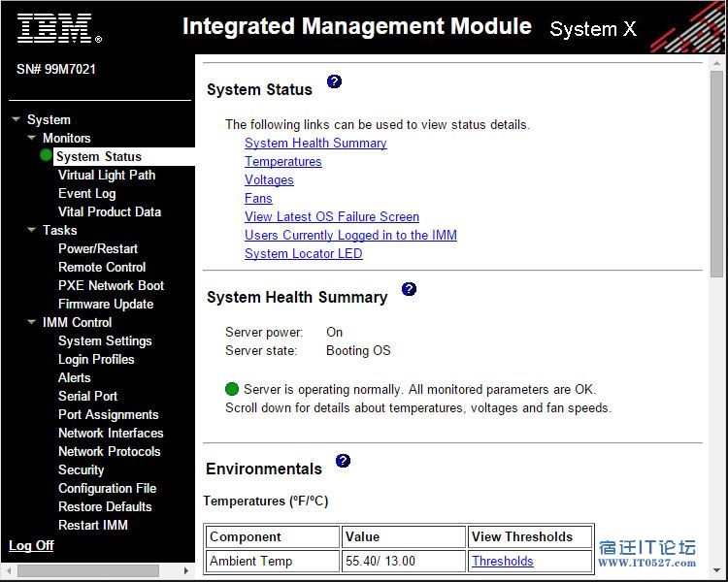Follow the Voltages link

[269, 179]
